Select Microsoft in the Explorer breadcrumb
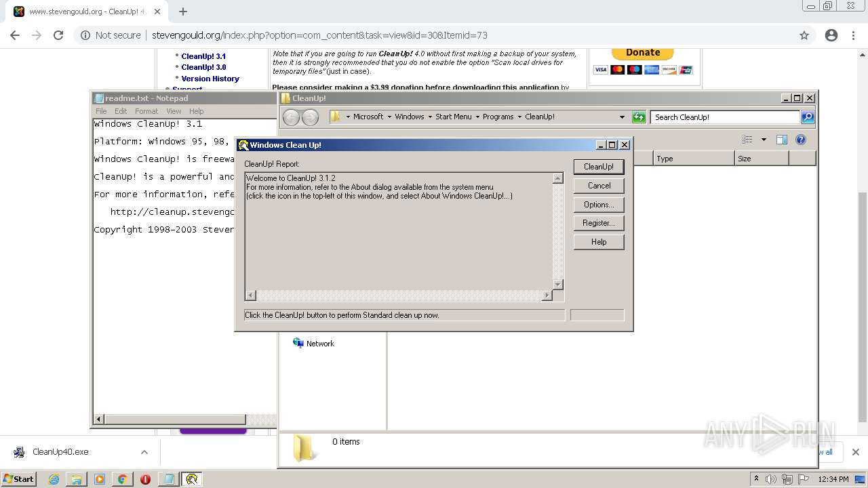 click(368, 117)
